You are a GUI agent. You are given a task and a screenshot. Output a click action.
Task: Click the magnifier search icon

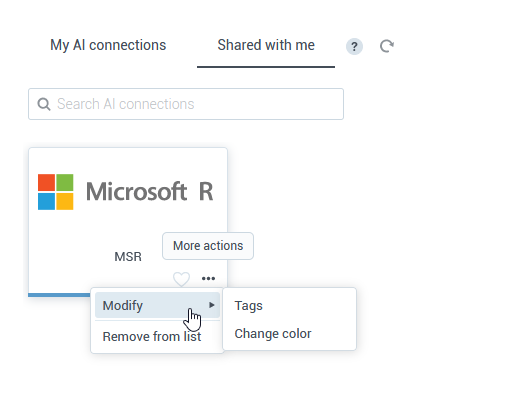(x=44, y=104)
